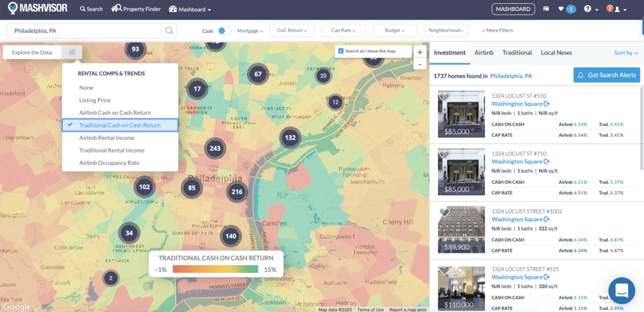The image size is (644, 312).
Task: Click the 140 property cluster marker
Action: point(231,236)
